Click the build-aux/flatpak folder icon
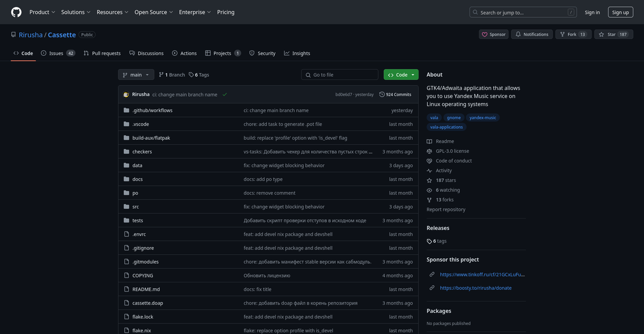This screenshot has width=644, height=334. (127, 138)
